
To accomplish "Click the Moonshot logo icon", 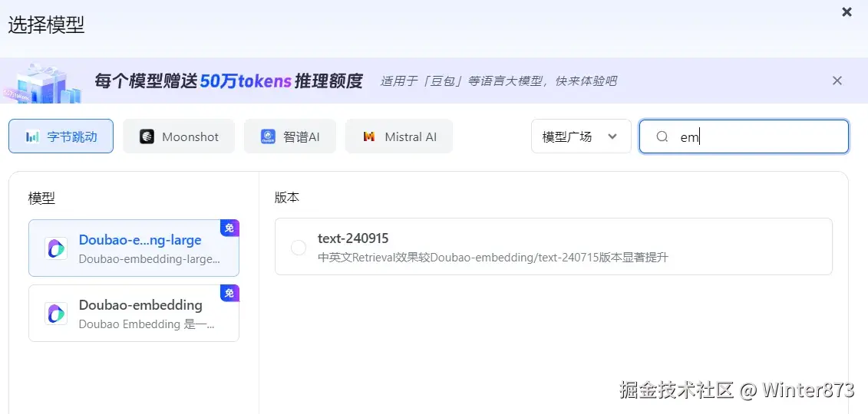I will click(x=147, y=136).
